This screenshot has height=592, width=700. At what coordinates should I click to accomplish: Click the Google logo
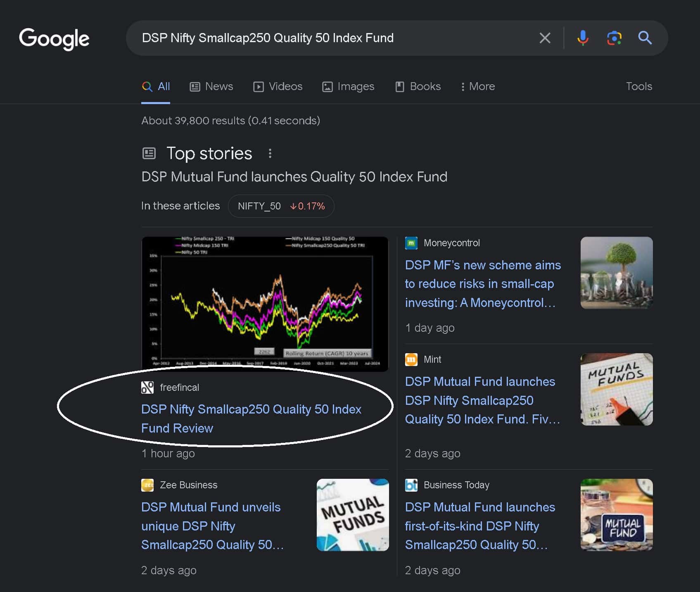point(54,39)
